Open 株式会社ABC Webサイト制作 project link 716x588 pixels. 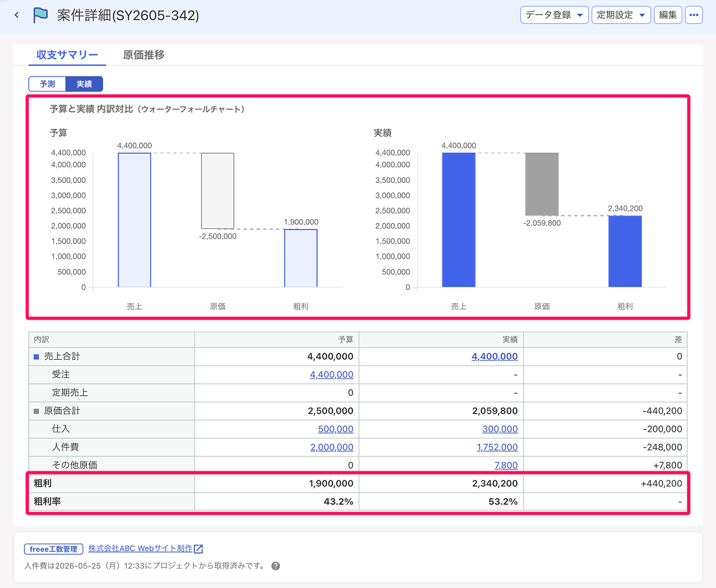(141, 548)
